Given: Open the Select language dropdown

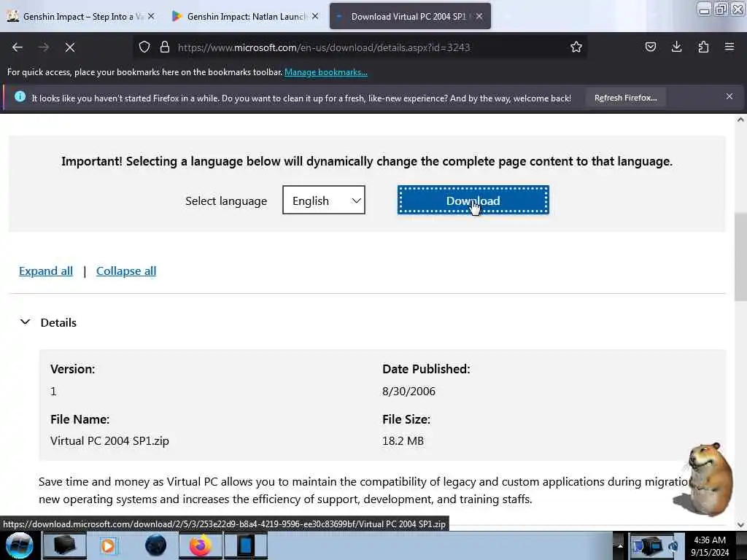Looking at the screenshot, I should coord(323,200).
